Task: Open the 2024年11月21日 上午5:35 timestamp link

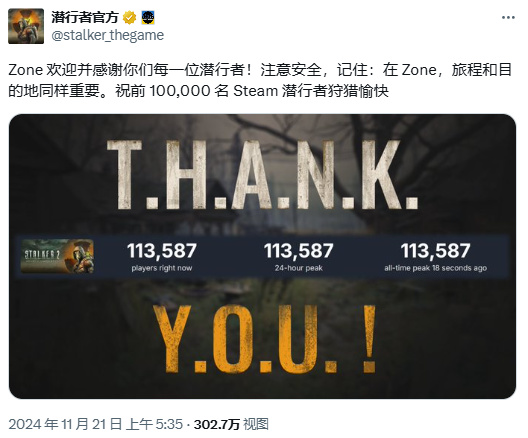Action: [96, 424]
